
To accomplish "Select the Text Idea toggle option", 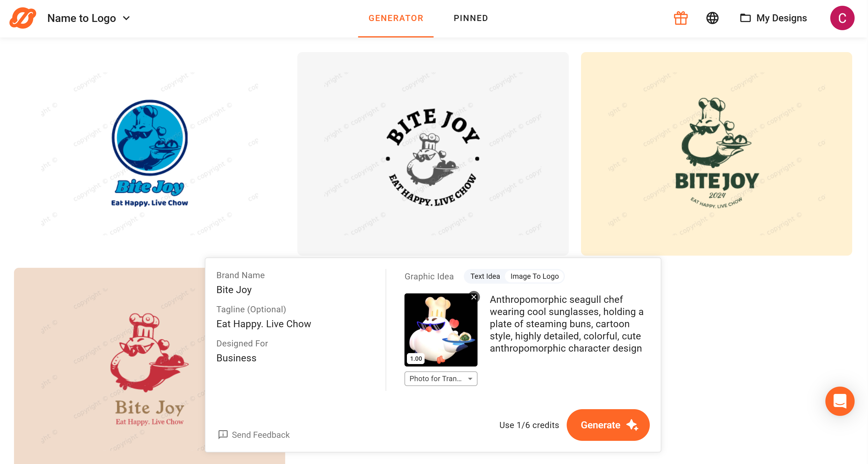I will [485, 276].
